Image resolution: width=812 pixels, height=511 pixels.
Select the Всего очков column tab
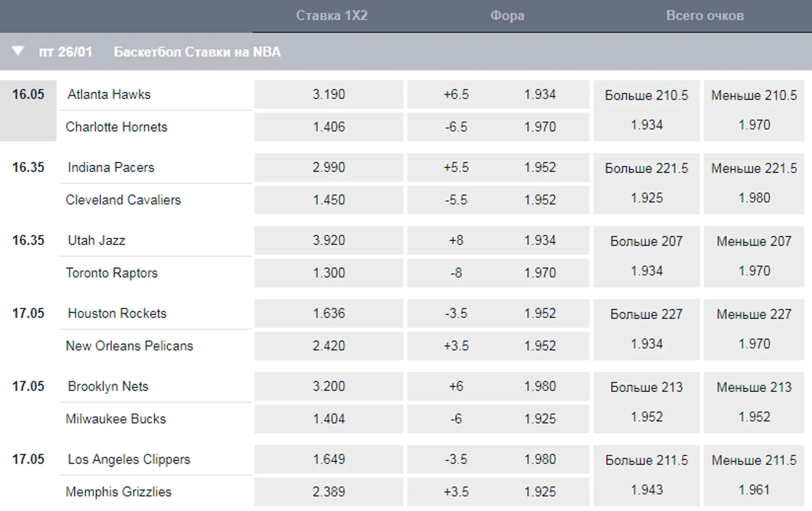[705, 16]
